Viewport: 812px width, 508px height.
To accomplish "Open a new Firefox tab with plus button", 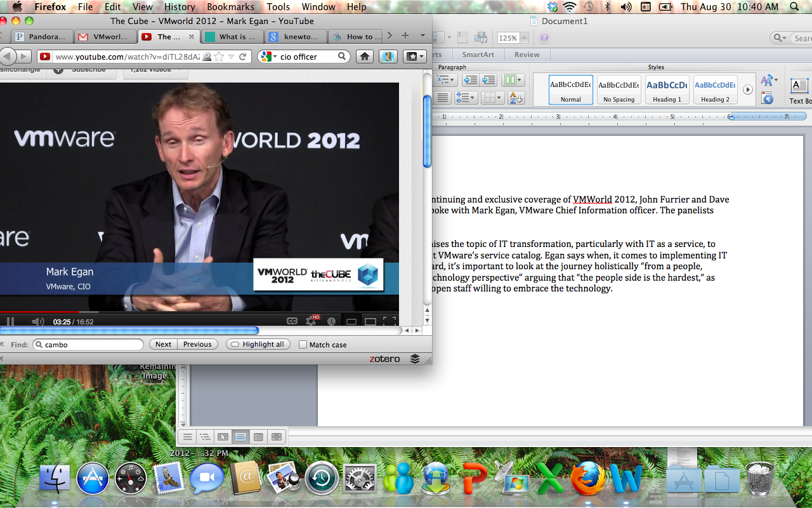I will 405,36.
